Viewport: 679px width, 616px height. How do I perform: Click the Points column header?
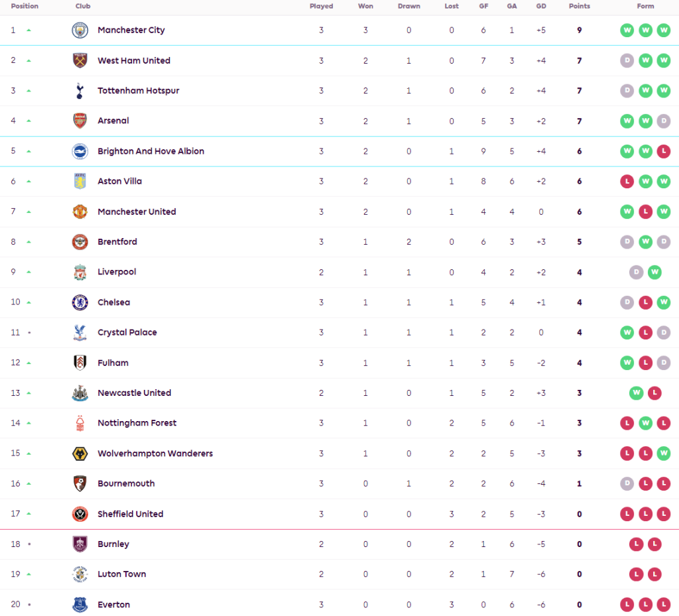tap(579, 6)
